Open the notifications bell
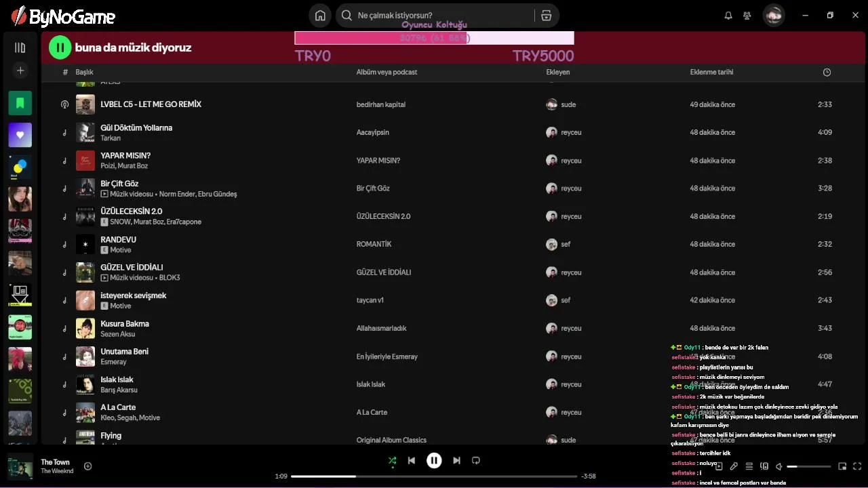 pos(728,16)
